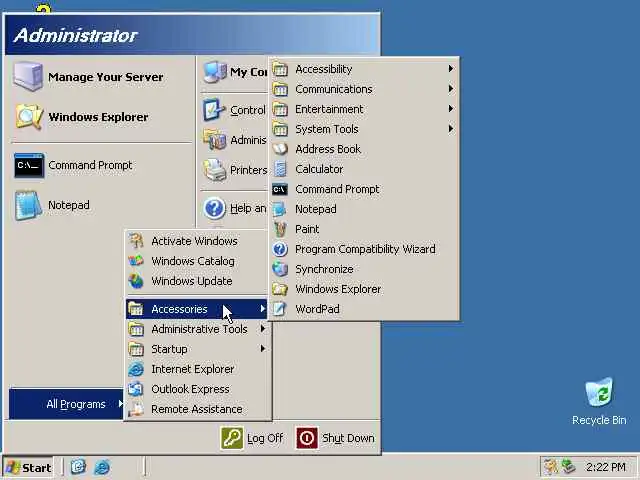
Task: Click the network connection tray icon
Action: [568, 467]
